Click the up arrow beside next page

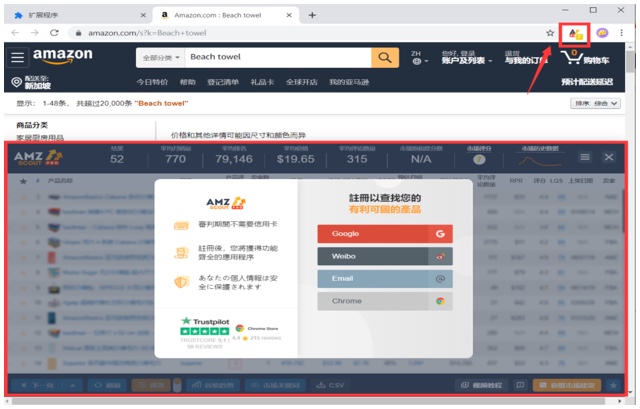tap(72, 385)
